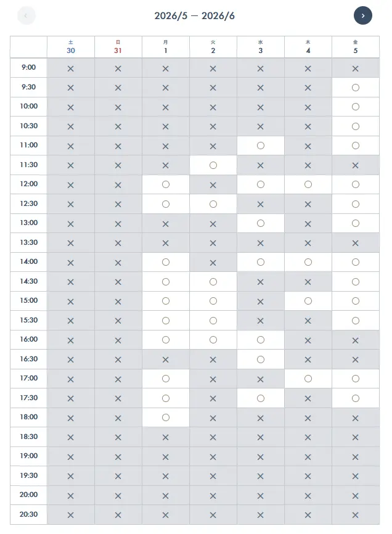Click the Friday 5 date header
This screenshot has height=534, width=392.
(356, 47)
